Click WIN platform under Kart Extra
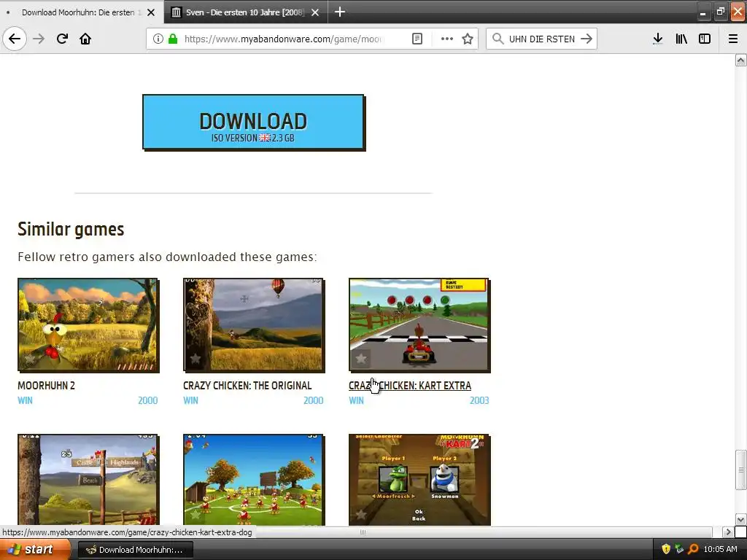Screen dimensions: 747x560 [356, 400]
